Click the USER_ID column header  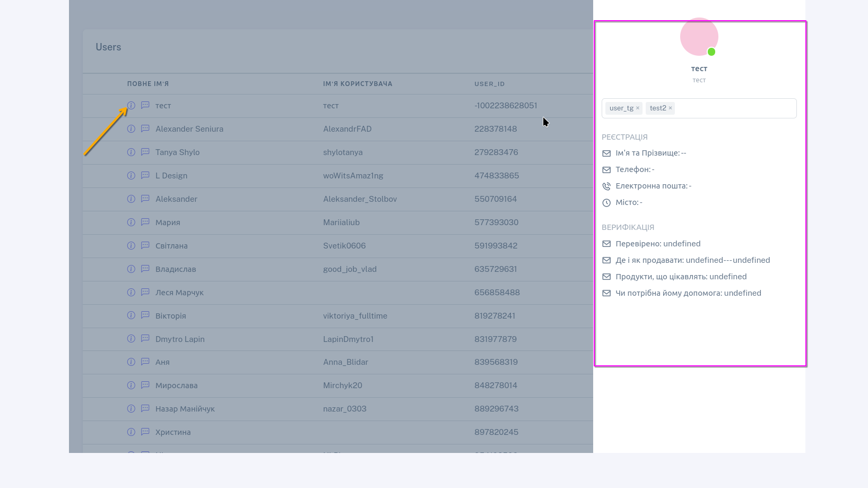point(489,84)
